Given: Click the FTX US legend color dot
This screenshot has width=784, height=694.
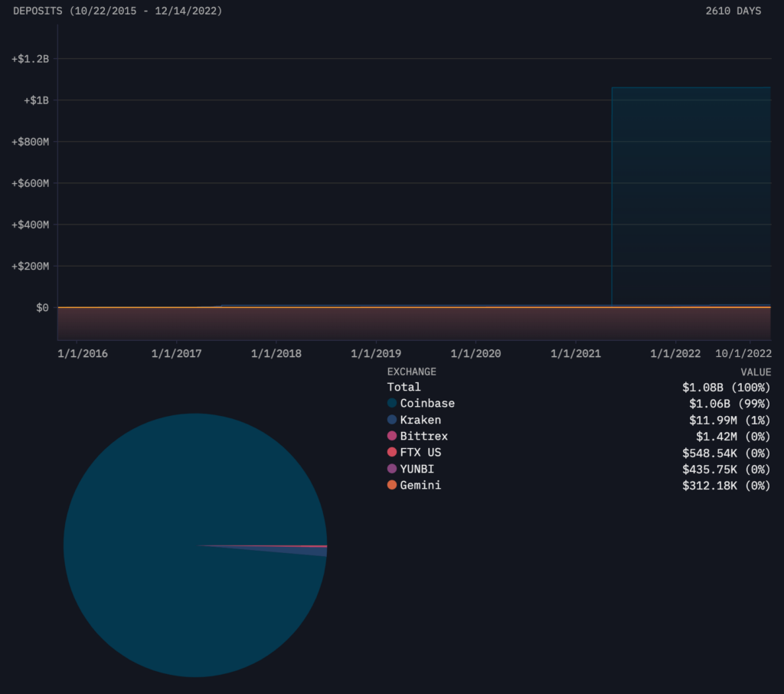Looking at the screenshot, I should point(392,453).
